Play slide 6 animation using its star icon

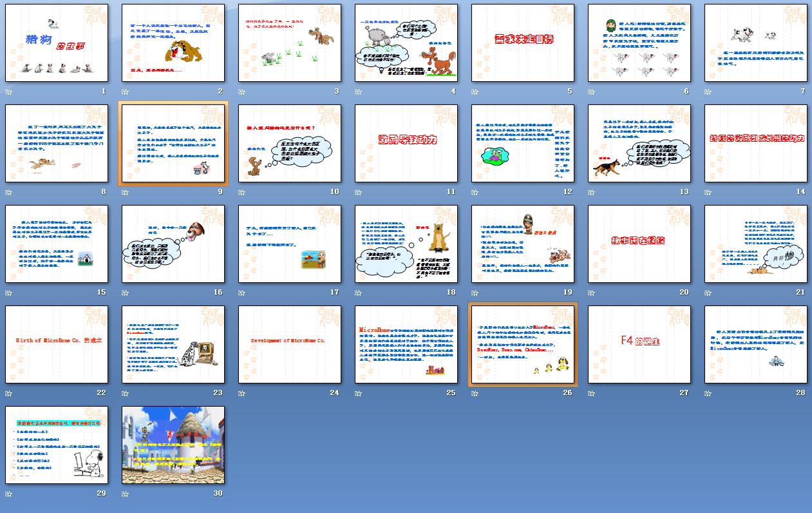coord(591,92)
